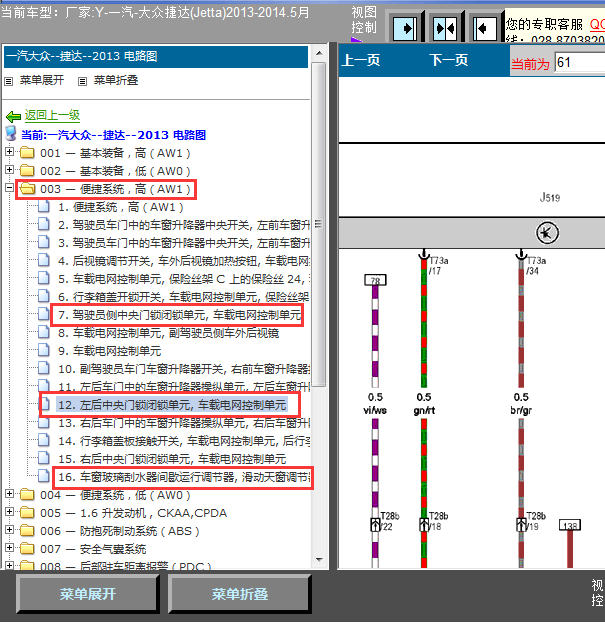The width and height of the screenshot is (605, 624).
Task: Select item 12. 左后中央门锁闭锁单元
Action: (172, 405)
